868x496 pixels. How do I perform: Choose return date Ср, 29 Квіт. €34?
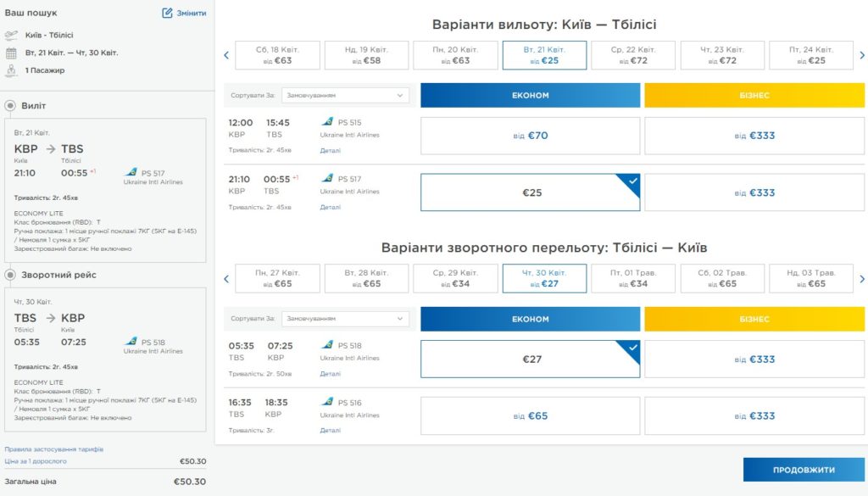coord(455,278)
